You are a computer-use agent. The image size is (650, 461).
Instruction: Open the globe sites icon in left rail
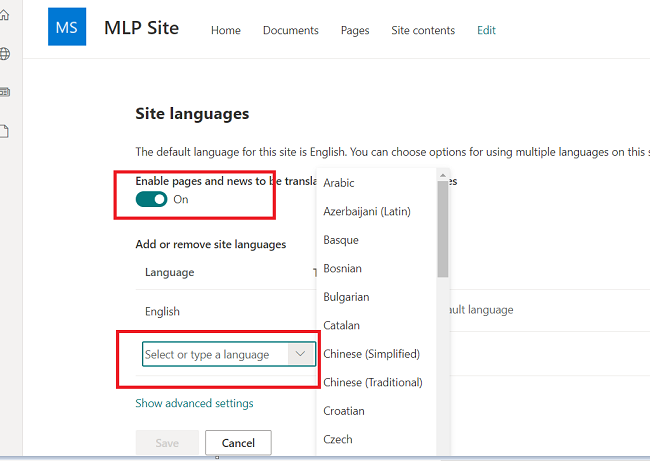click(4, 54)
